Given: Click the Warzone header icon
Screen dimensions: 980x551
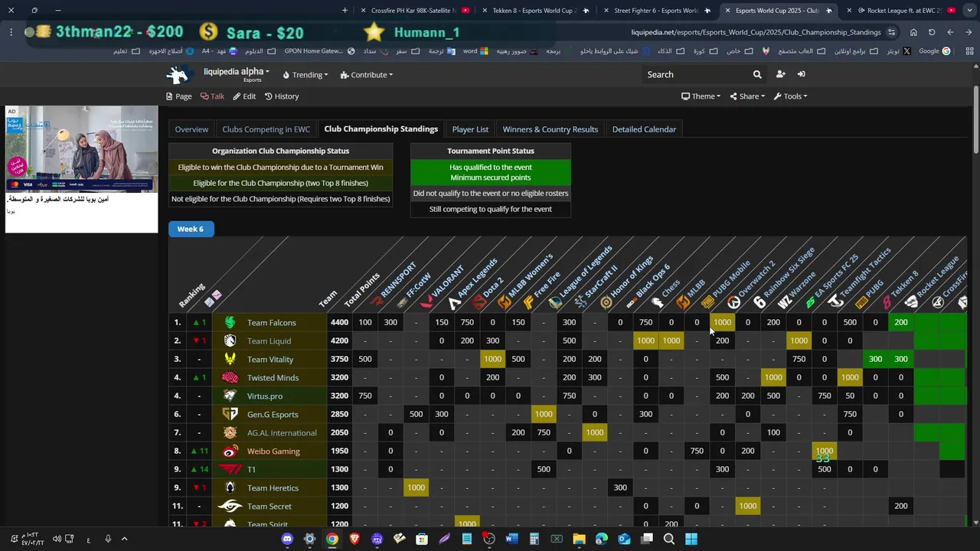Looking at the screenshot, I should [785, 303].
